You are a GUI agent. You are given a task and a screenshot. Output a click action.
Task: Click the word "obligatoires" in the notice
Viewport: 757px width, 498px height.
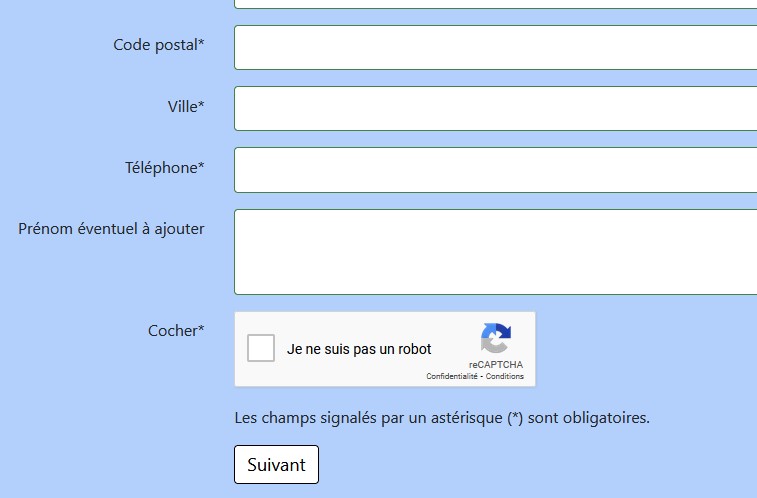coord(603,417)
